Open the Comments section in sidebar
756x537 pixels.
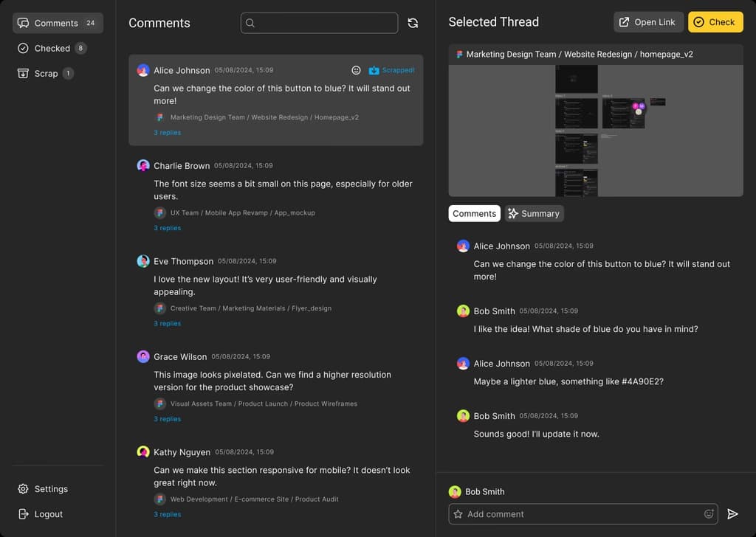pos(58,23)
